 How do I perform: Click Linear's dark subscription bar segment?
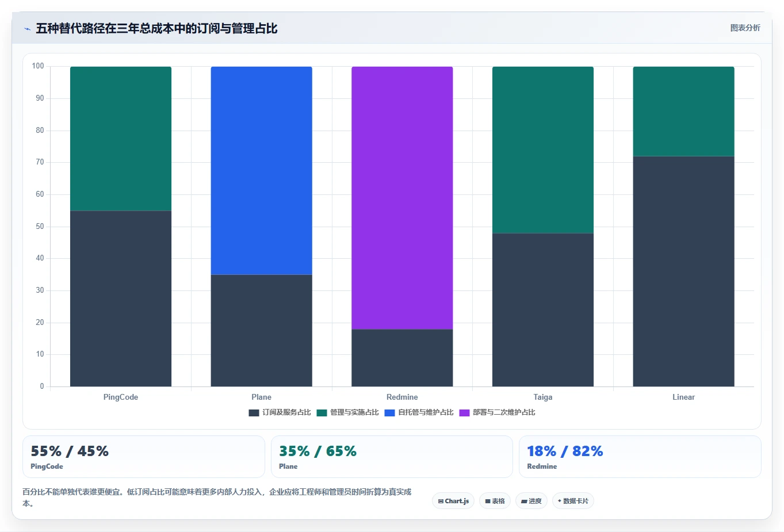(x=684, y=271)
